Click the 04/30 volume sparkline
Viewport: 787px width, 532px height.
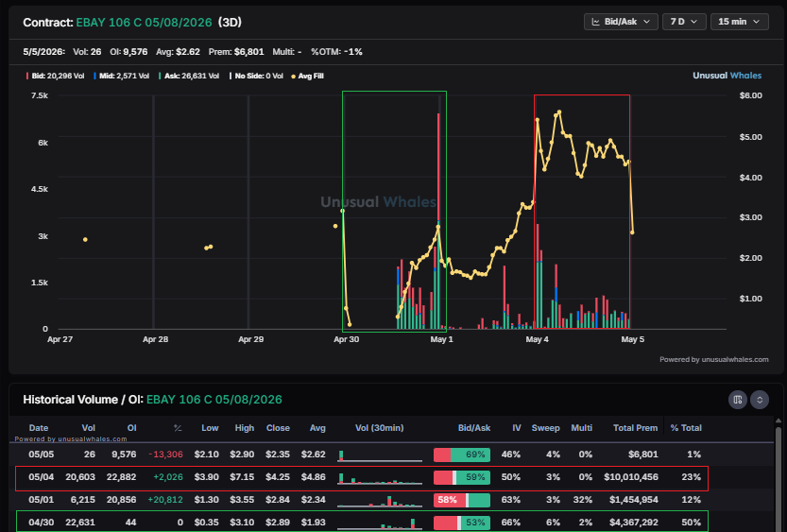tap(380, 523)
